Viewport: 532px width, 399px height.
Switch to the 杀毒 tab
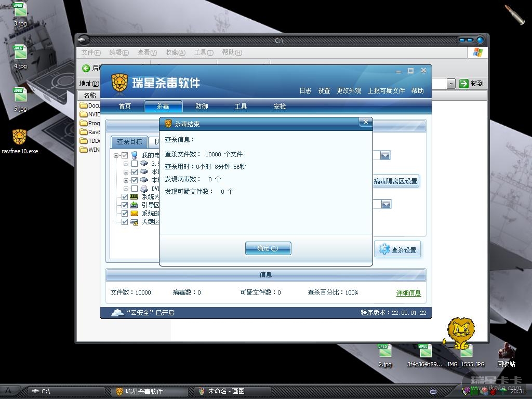click(163, 106)
